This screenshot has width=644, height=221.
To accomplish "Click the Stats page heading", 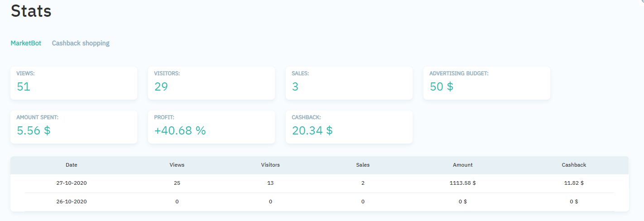I will click(x=31, y=11).
